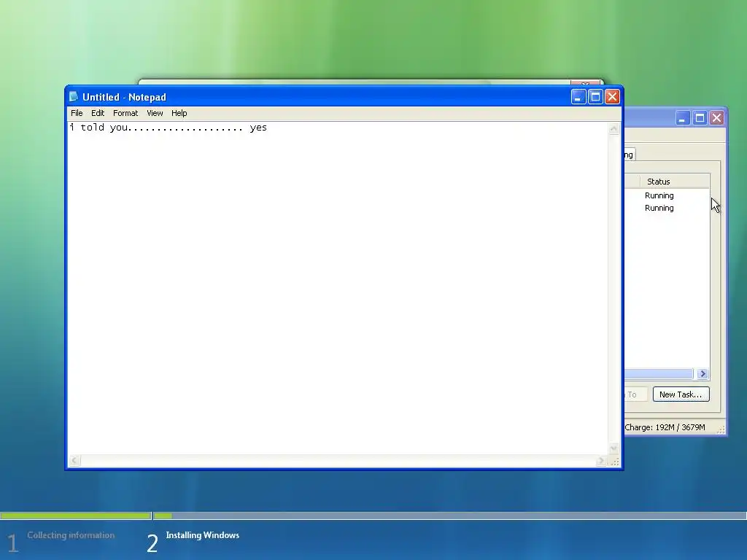Click Task Manager list scroll right arrow
Viewport: 747px width, 560px height.
point(703,374)
